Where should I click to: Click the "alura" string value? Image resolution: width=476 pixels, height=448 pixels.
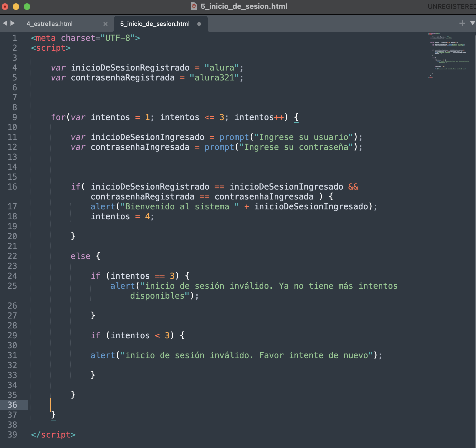coord(221,68)
